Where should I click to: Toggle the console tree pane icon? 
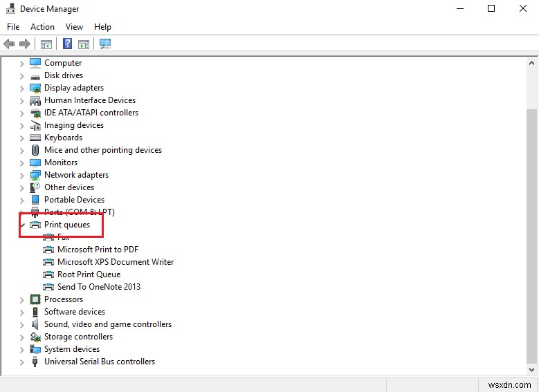pyautogui.click(x=46, y=44)
